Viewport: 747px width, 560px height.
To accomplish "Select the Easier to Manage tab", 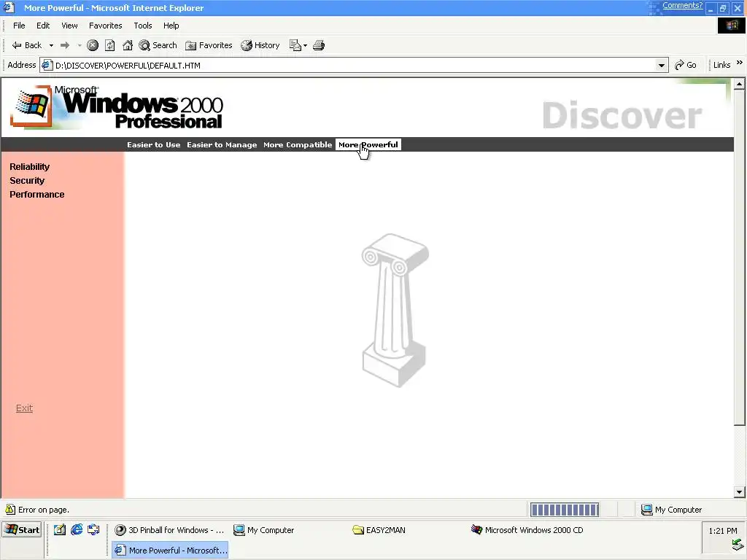I will pyautogui.click(x=222, y=145).
